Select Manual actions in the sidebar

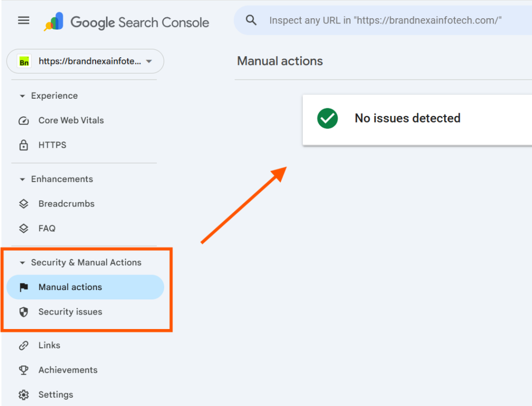[x=70, y=287]
